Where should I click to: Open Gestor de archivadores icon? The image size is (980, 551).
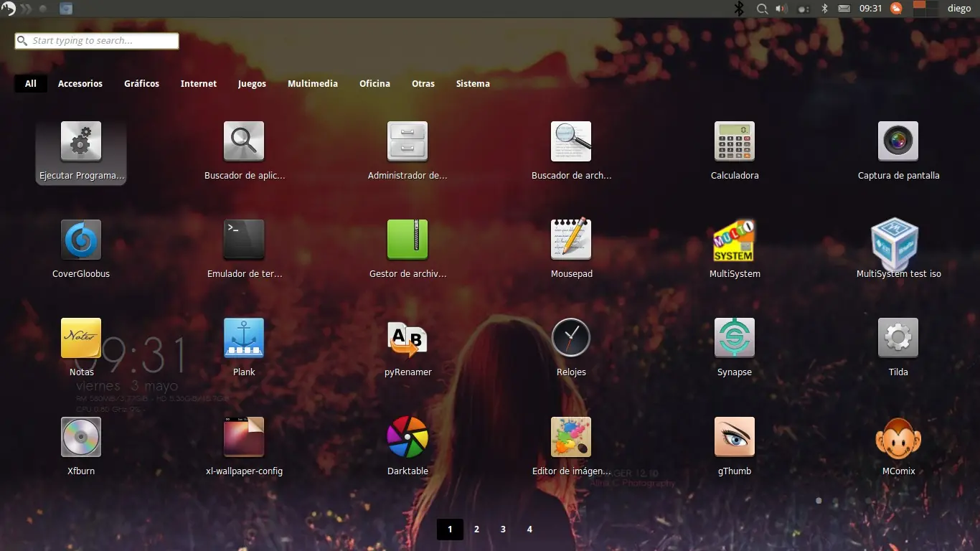(407, 240)
